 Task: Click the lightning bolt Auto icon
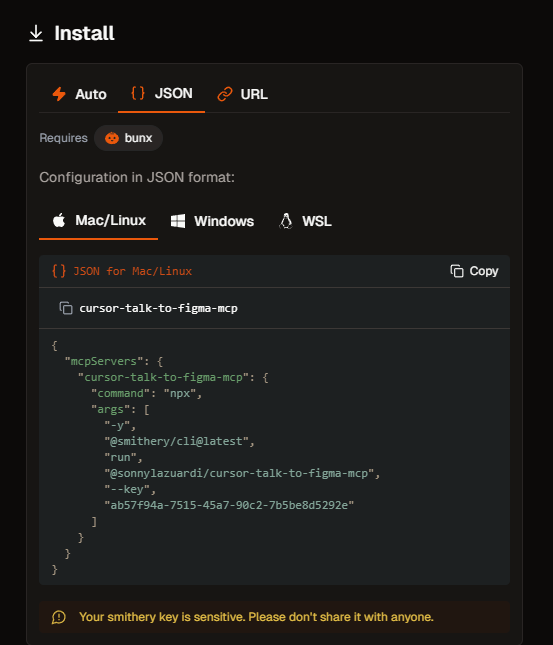(59, 94)
